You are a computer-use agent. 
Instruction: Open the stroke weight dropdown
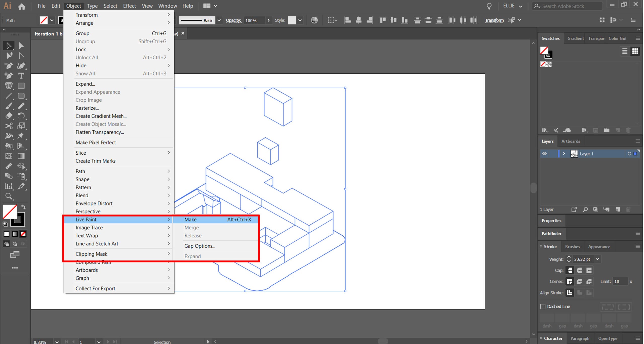coord(597,259)
